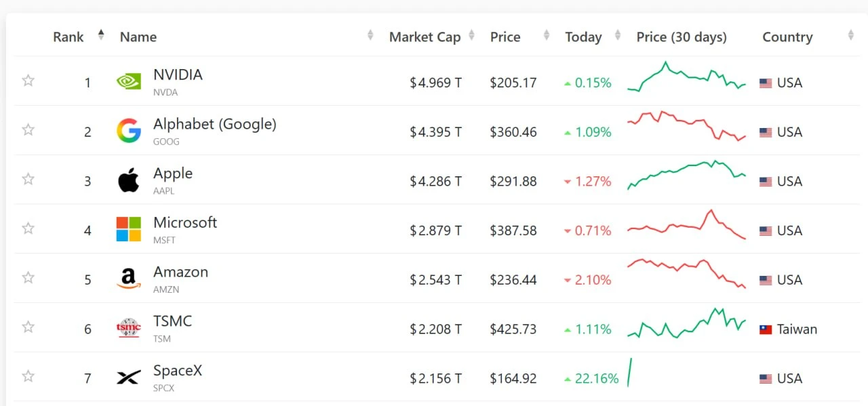The width and height of the screenshot is (868, 406).
Task: Toggle favorite star for NVIDIA
Action: (28, 81)
